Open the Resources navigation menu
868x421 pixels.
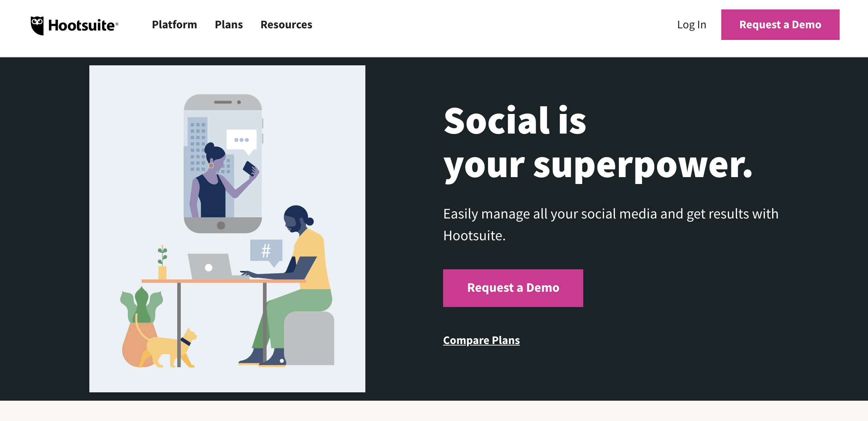pos(286,24)
